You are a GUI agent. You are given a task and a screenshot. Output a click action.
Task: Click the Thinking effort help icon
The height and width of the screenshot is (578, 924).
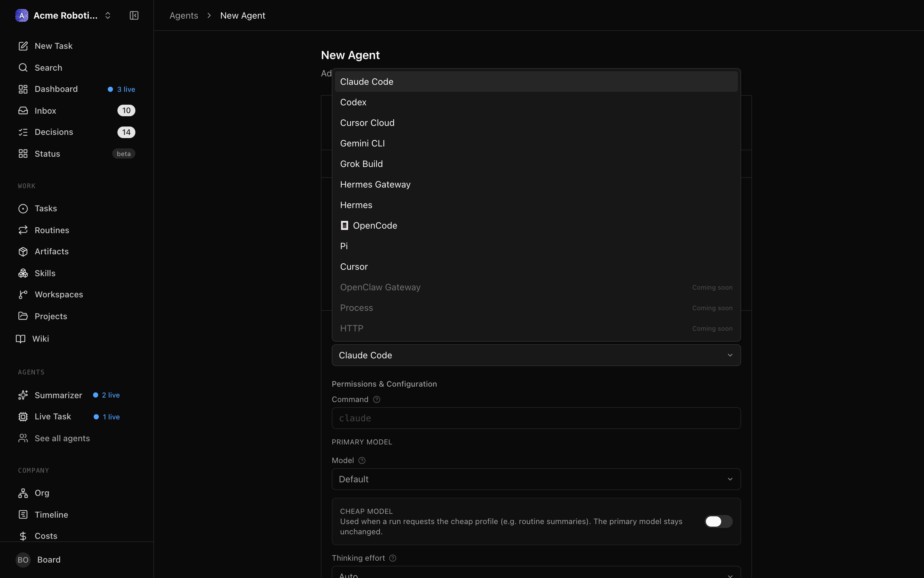tap(392, 558)
